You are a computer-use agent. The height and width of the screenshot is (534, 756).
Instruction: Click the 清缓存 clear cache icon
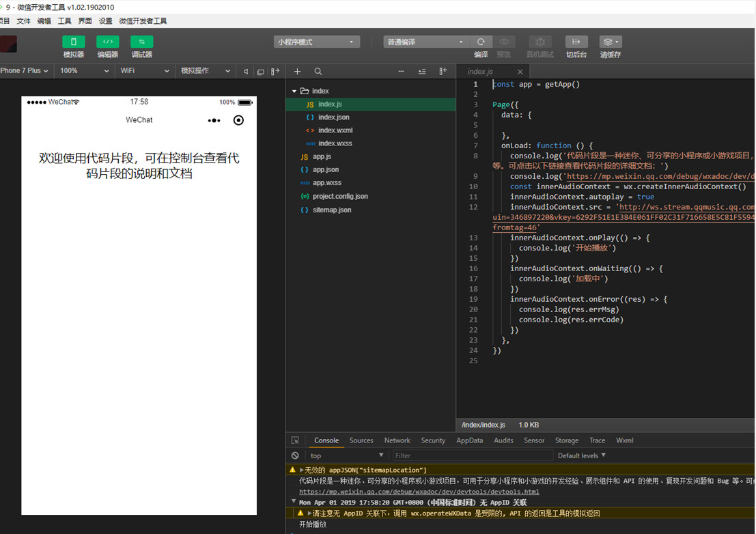pos(610,42)
